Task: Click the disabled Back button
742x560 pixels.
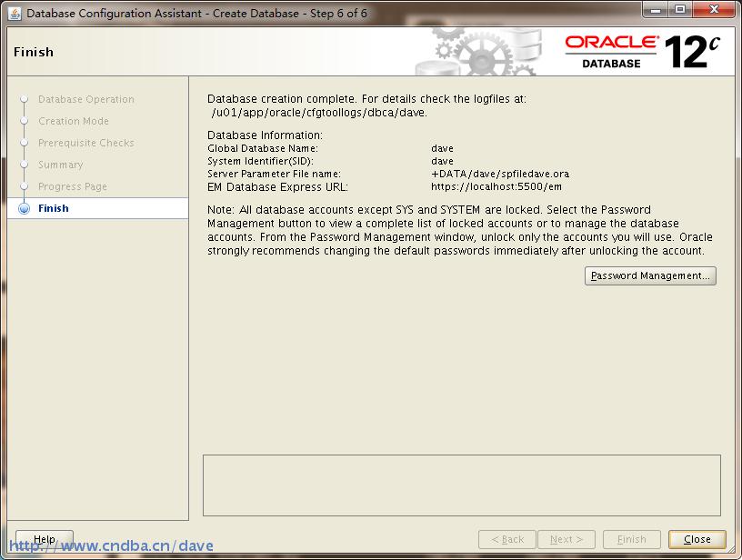Action: coord(507,539)
